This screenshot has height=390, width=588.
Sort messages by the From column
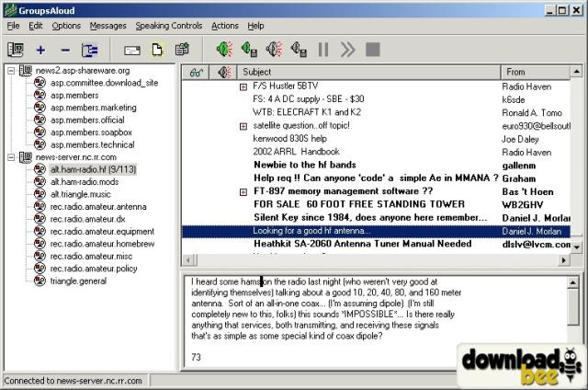(x=536, y=72)
